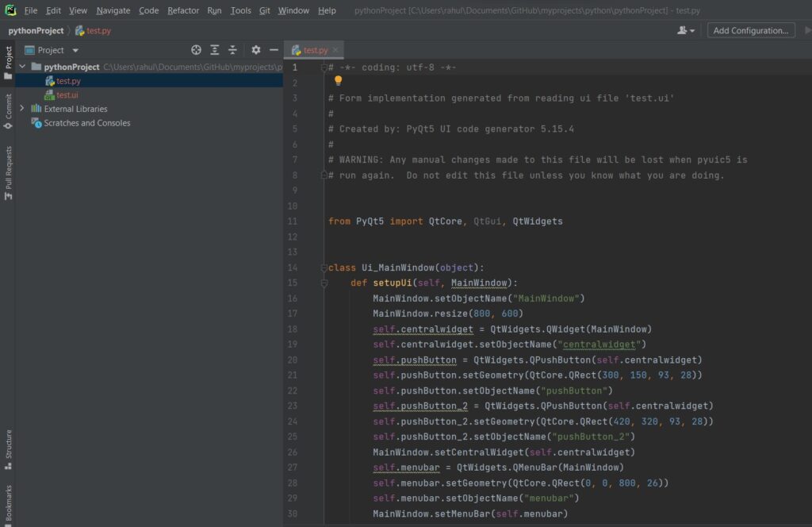The width and height of the screenshot is (812, 527).
Task: Close the test.py editor tab
Action: pos(335,50)
